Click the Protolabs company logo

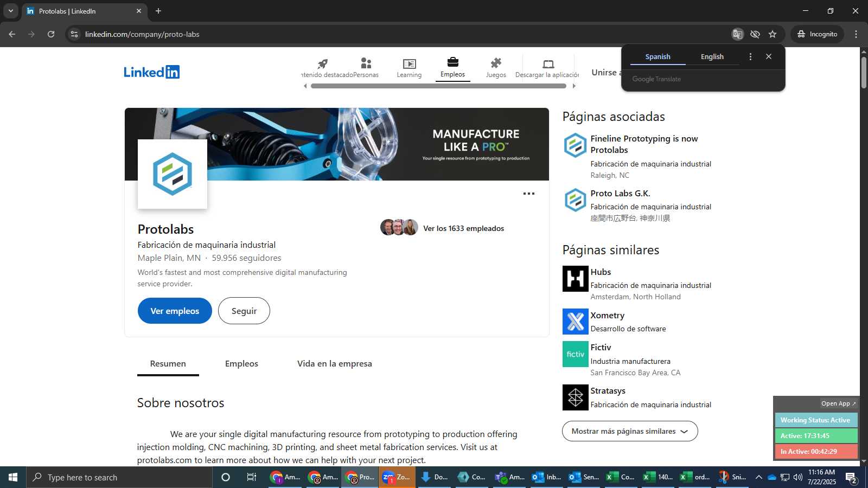pyautogui.click(x=173, y=174)
